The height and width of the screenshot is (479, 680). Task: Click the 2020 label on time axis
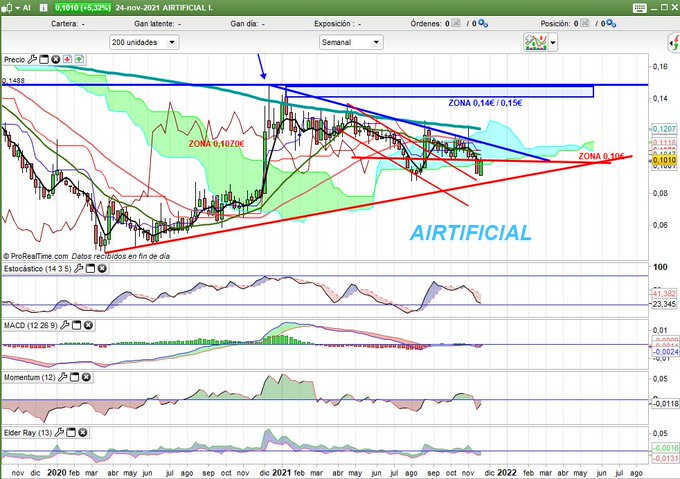coord(57,472)
